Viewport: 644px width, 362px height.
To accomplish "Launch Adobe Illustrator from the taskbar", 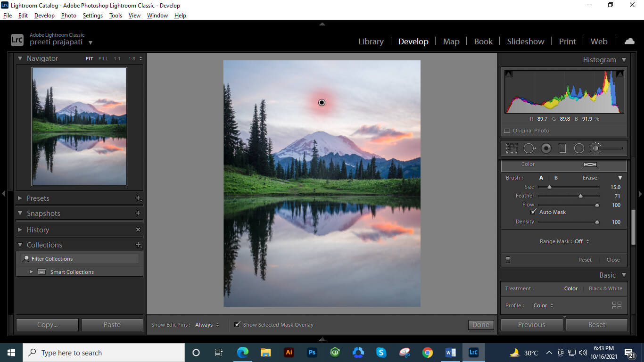I will click(x=289, y=352).
